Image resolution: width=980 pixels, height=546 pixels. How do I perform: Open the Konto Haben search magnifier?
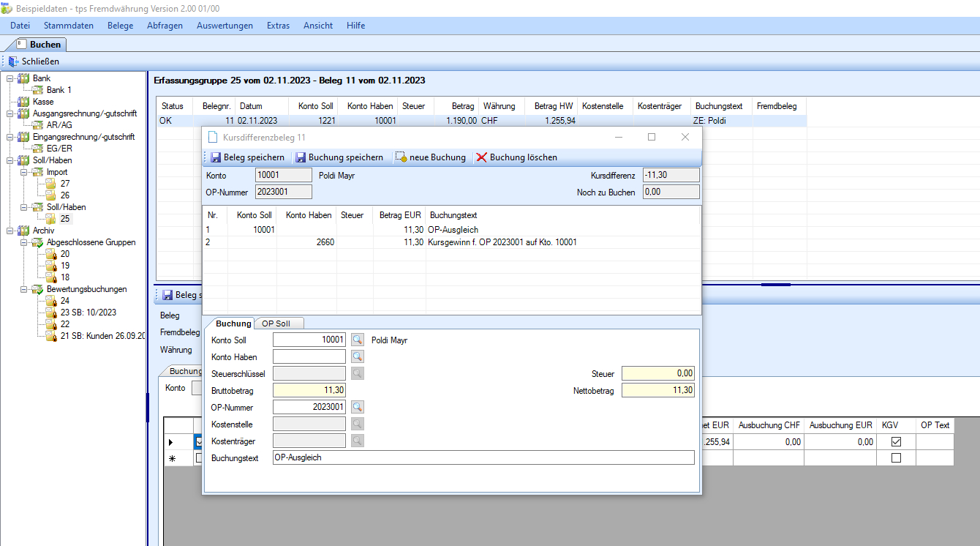(x=357, y=356)
